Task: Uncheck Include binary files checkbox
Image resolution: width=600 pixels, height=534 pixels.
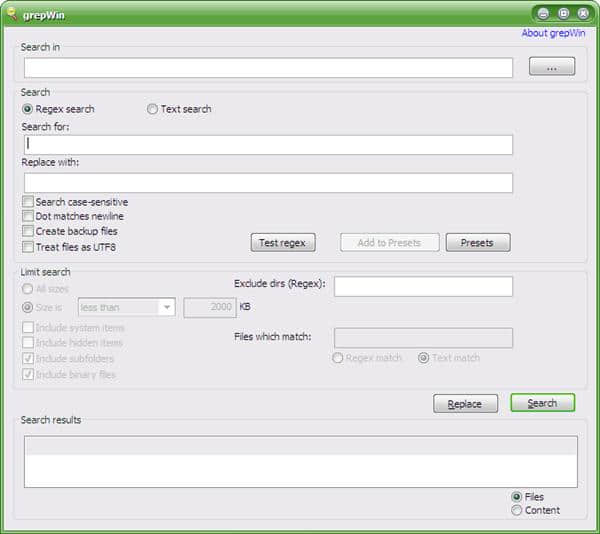Action: 28,374
